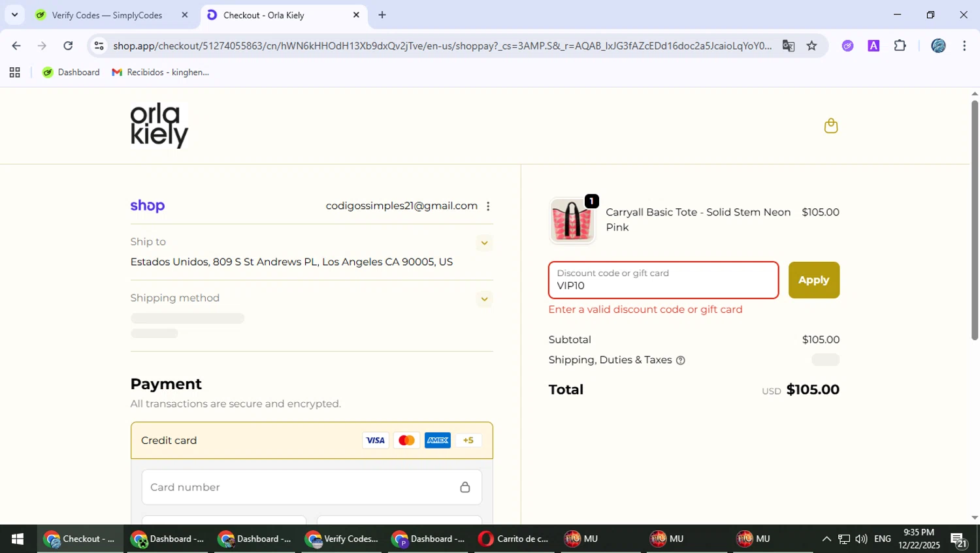Open the purple 'A' extension icon
This screenshot has height=553, width=980.
[x=874, y=46]
